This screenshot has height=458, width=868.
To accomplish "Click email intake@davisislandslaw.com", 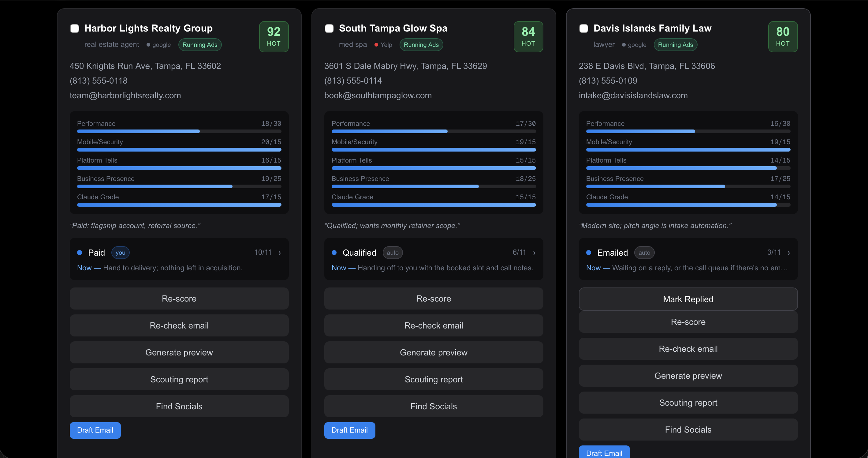I will click(633, 96).
